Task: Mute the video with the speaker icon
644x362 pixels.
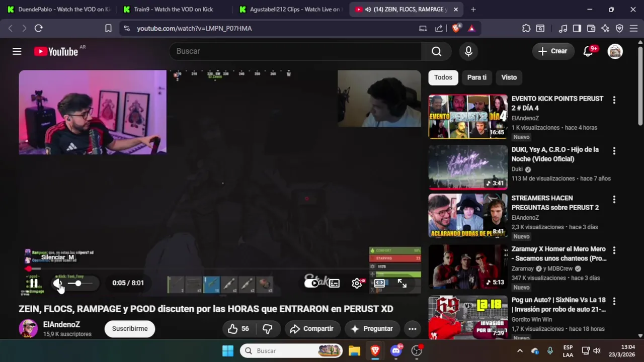Action: (x=58, y=283)
